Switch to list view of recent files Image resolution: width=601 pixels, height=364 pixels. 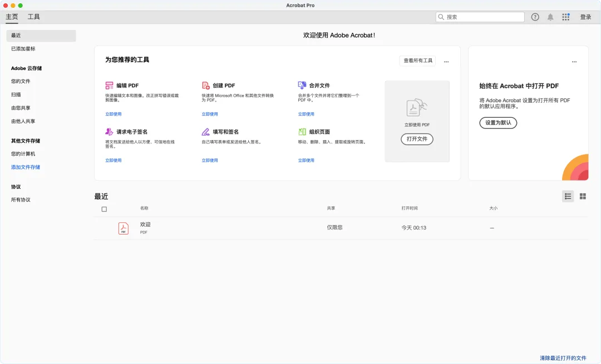point(568,196)
